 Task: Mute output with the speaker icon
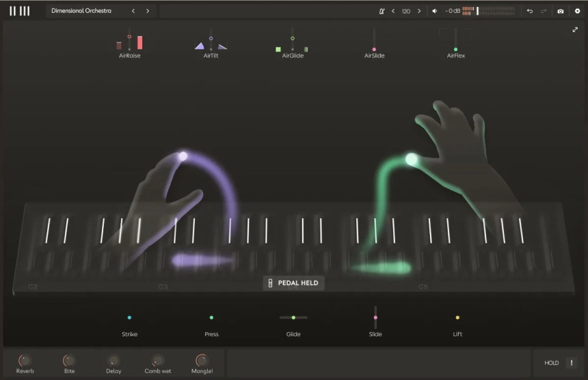(x=435, y=11)
